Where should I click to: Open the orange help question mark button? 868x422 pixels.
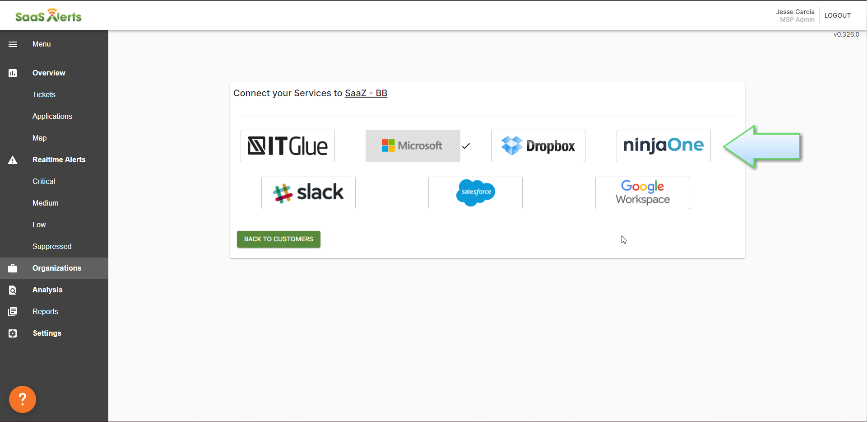(23, 399)
